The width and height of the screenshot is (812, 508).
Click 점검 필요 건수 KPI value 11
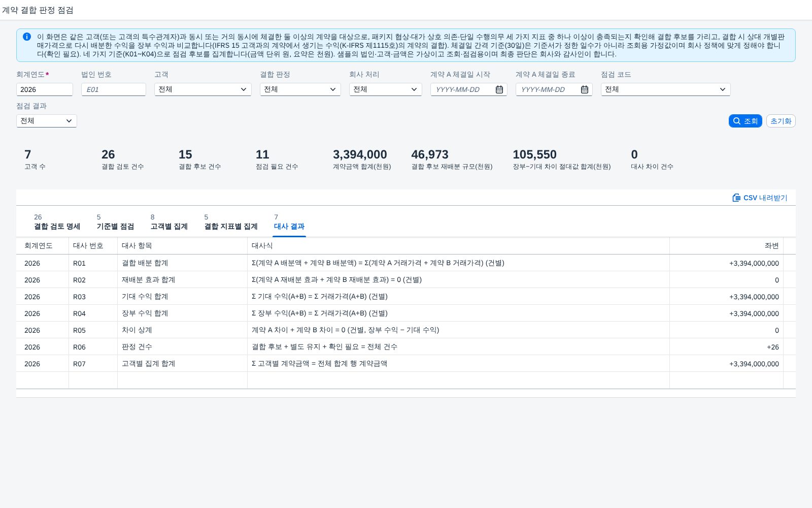pyautogui.click(x=262, y=154)
